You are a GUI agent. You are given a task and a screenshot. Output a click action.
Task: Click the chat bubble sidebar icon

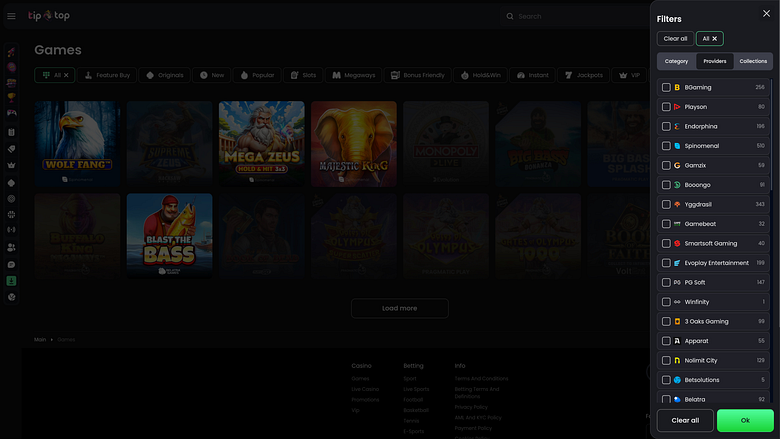pos(11,264)
